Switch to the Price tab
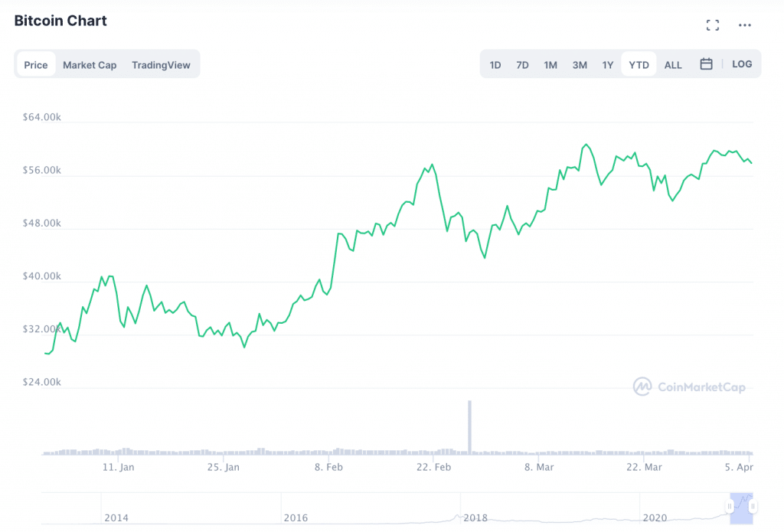The image size is (784, 532). (36, 65)
